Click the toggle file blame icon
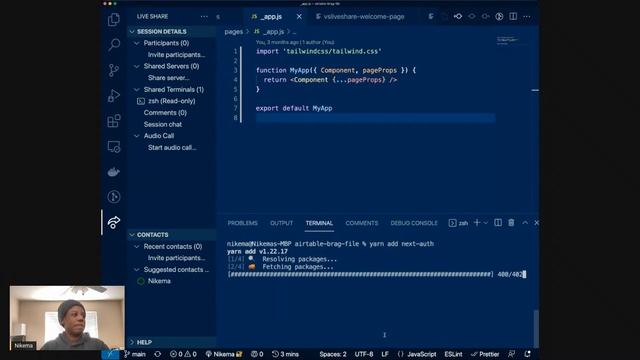Screen dimensions: 640x360 [x=499, y=16]
